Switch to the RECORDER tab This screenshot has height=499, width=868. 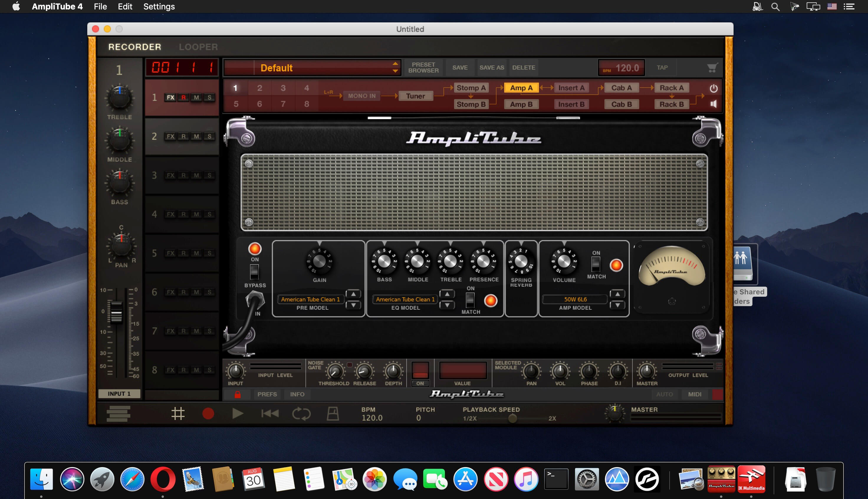coord(135,47)
